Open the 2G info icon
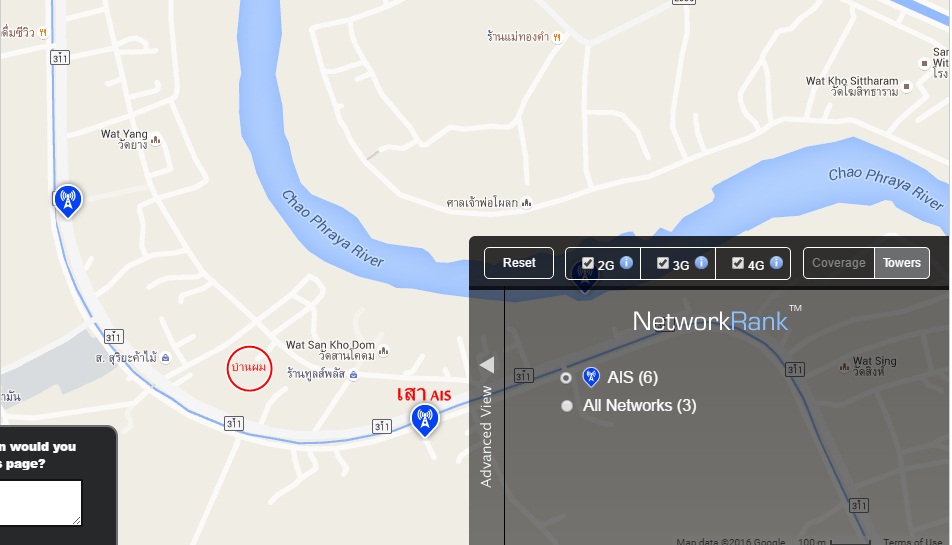 [627, 262]
